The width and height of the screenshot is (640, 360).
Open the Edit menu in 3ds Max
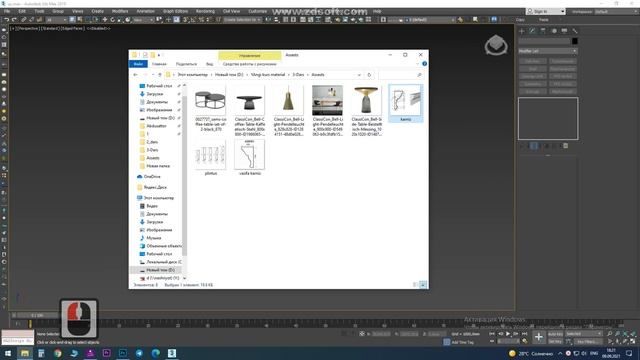point(22,11)
